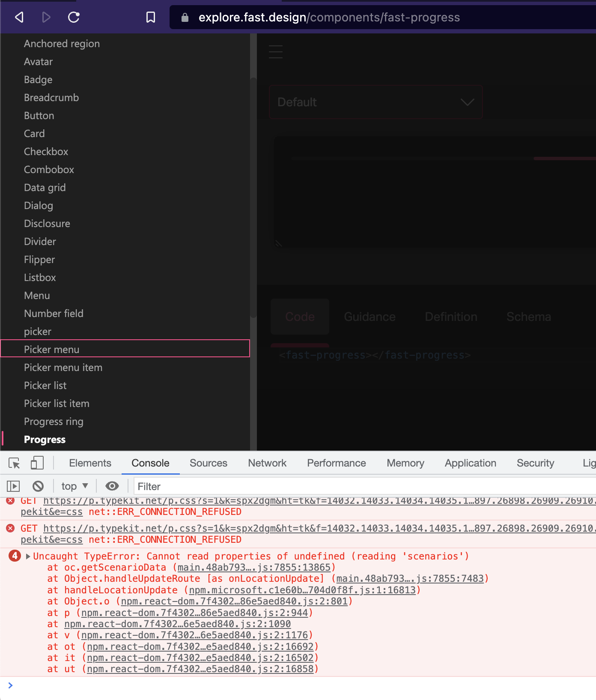596x700 pixels.
Task: Select Picker menu item in sidebar
Action: (63, 368)
